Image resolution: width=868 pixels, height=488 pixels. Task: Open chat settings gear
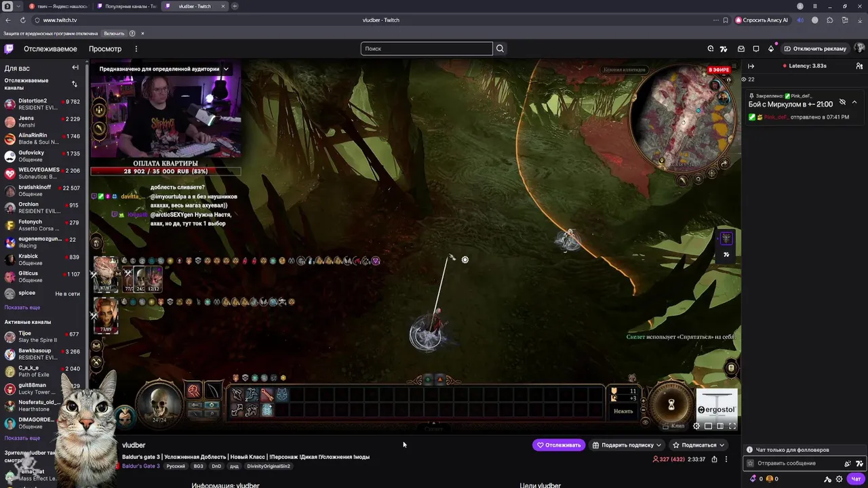point(840,479)
